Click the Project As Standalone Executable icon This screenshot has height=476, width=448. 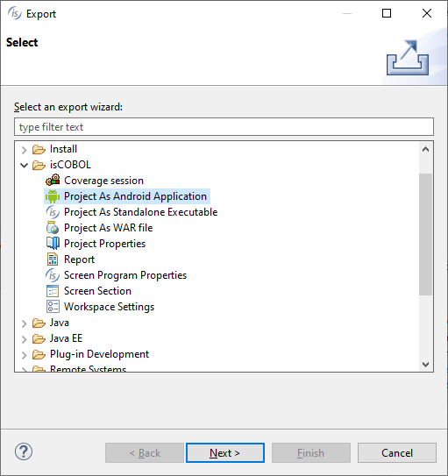[x=53, y=212]
